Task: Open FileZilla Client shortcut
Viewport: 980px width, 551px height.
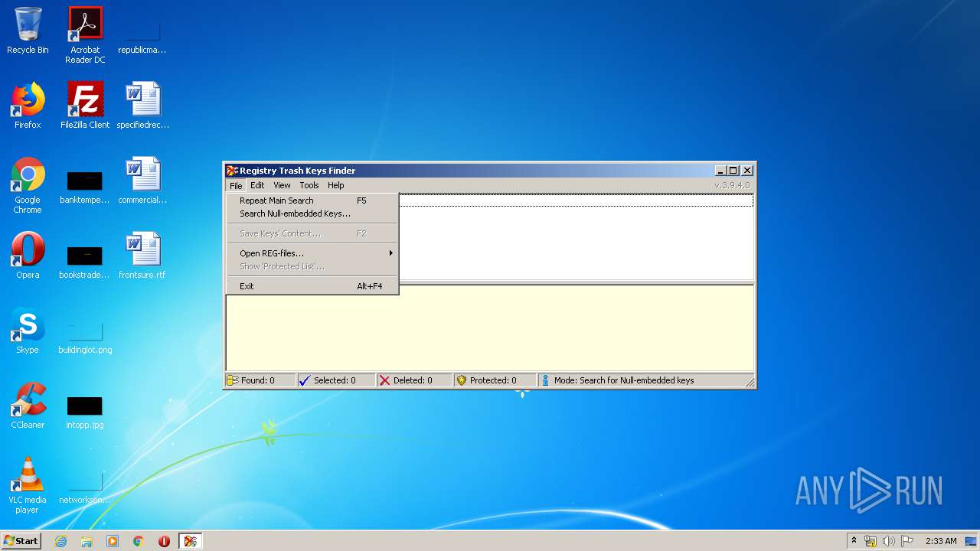Action: click(x=85, y=106)
